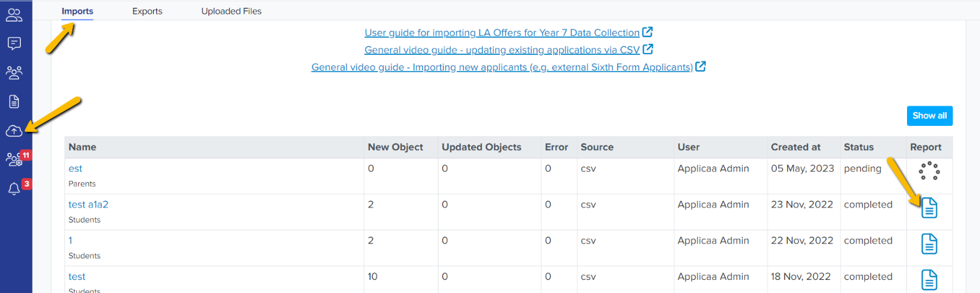
Task: Switch to the Exports tab
Action: point(147,11)
